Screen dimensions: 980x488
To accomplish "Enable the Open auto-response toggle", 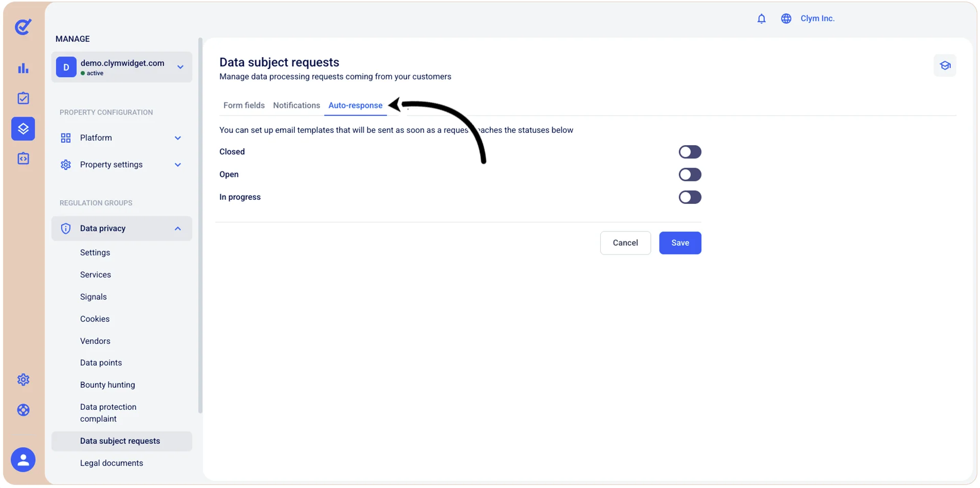I will pos(690,174).
